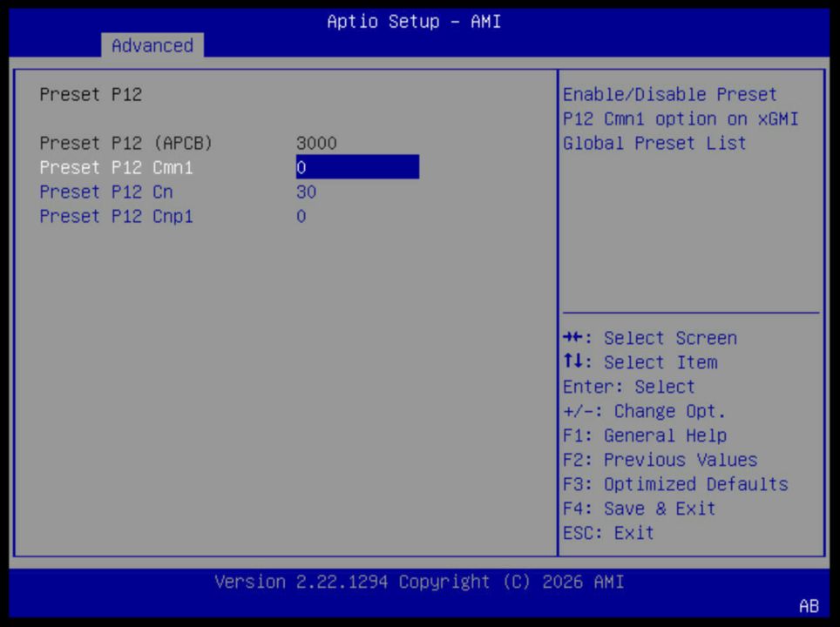The height and width of the screenshot is (627, 840).
Task: Click the F4: Save & Exit hint
Action: 639,509
